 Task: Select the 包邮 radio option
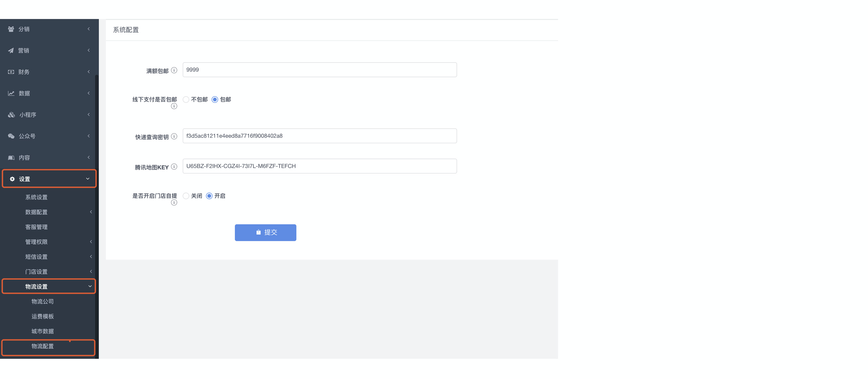coord(215,100)
